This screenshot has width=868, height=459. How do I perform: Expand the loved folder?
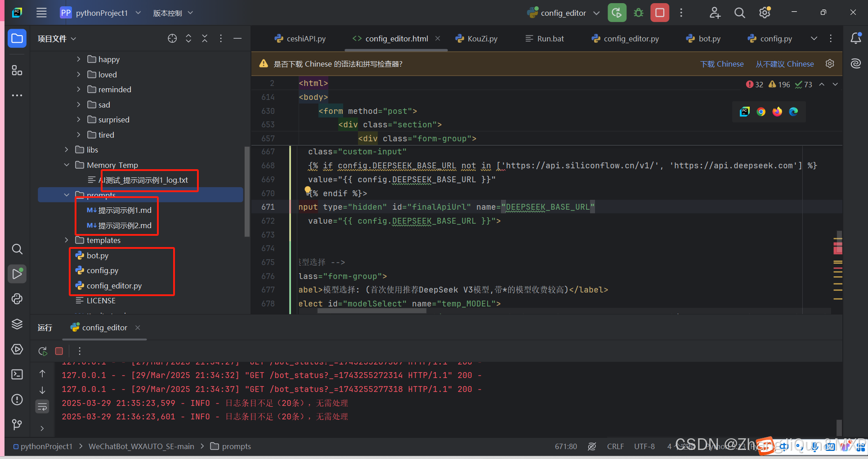pos(78,74)
